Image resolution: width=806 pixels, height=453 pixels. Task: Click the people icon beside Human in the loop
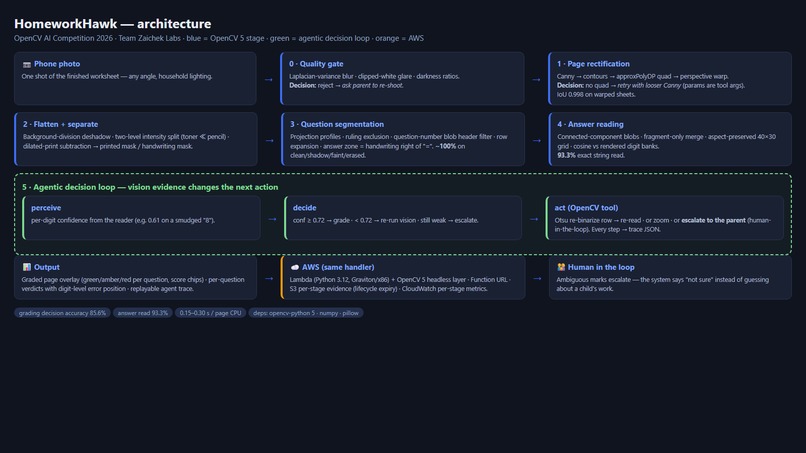561,267
